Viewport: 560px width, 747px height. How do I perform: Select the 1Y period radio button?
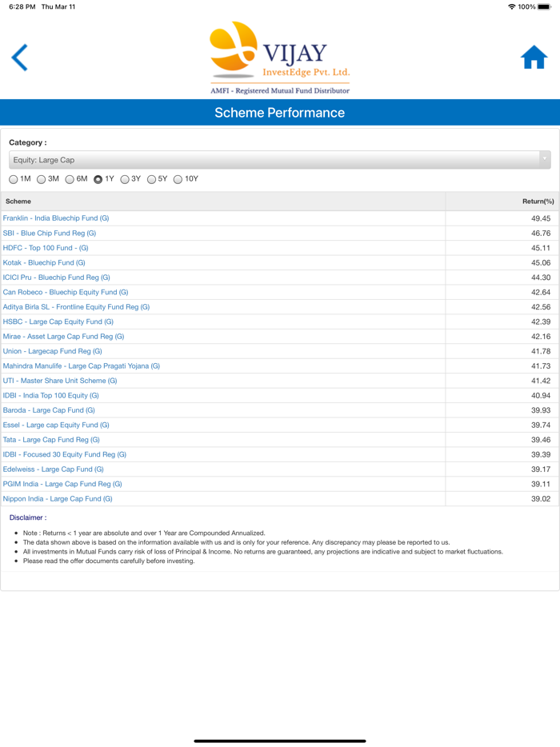pyautogui.click(x=98, y=179)
